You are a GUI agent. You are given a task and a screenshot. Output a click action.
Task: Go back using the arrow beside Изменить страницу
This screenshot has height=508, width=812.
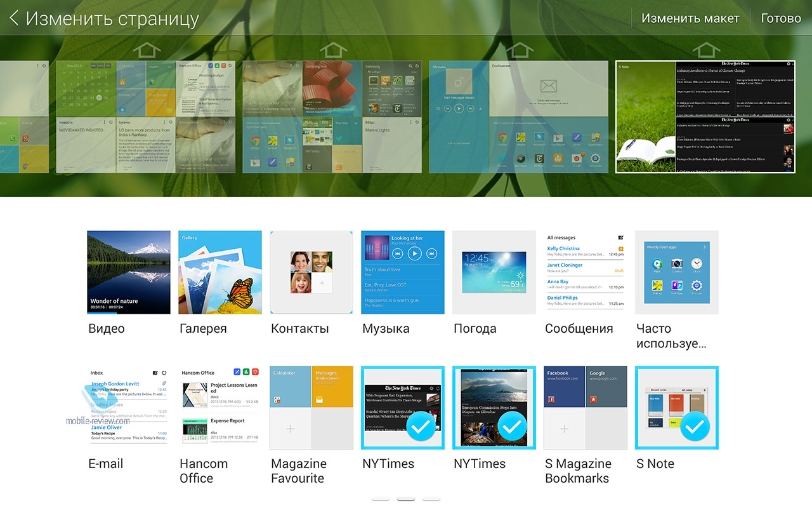click(x=13, y=18)
